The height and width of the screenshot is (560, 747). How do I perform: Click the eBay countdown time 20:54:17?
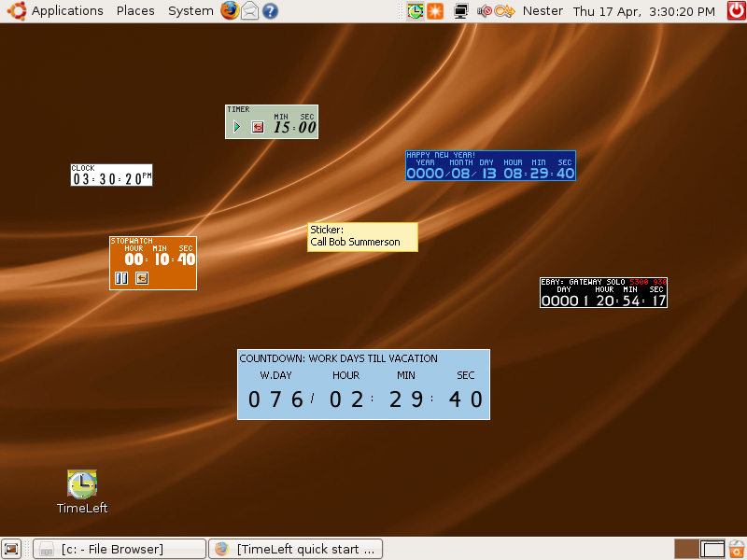point(631,301)
